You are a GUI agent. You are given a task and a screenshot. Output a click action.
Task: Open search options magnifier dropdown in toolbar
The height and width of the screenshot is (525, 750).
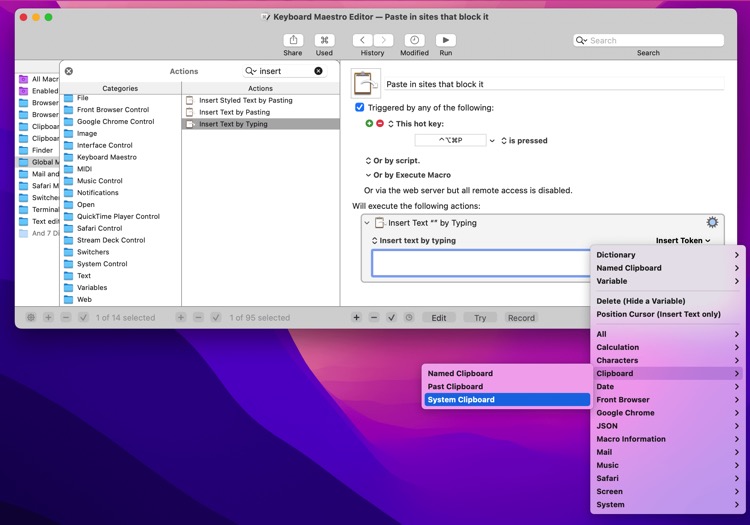click(x=581, y=40)
